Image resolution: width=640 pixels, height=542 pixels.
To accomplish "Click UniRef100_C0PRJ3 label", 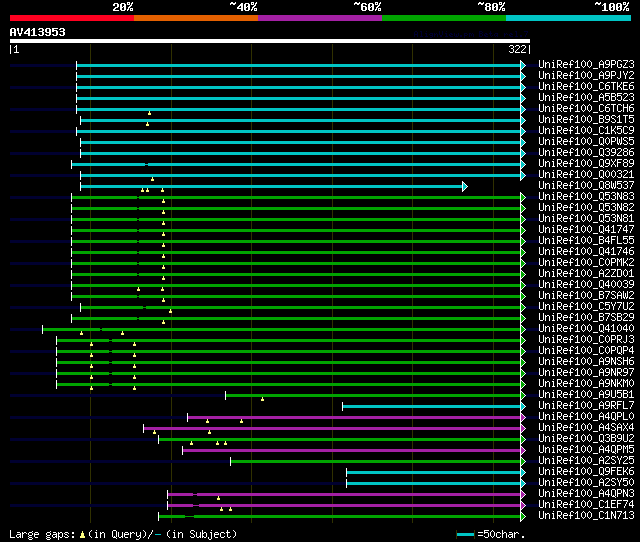I will (586, 340).
